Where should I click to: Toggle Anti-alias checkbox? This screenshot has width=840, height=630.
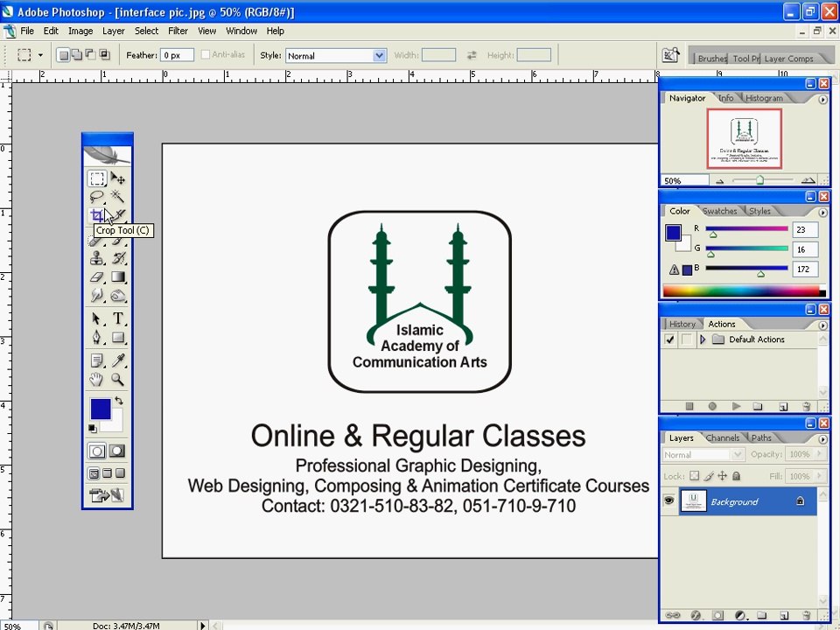205,54
